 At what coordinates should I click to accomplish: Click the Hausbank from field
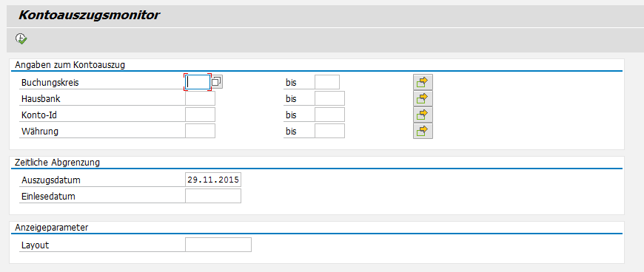click(x=200, y=98)
